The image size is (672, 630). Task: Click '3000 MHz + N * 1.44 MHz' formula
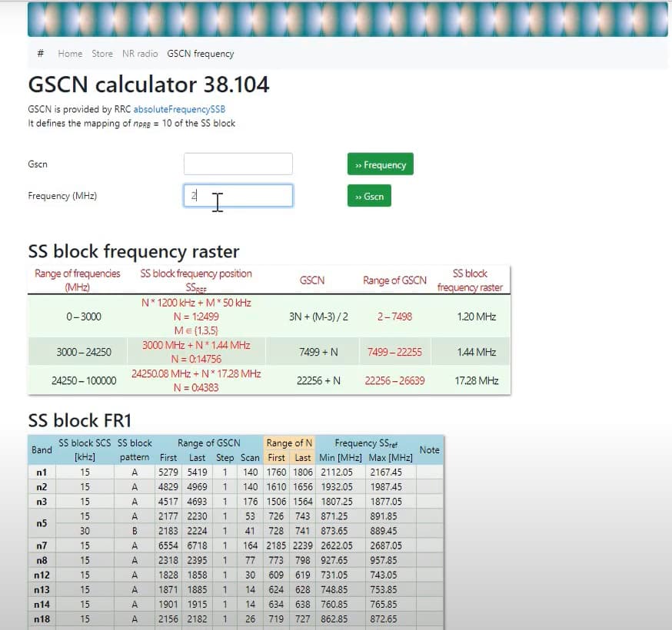coord(196,345)
